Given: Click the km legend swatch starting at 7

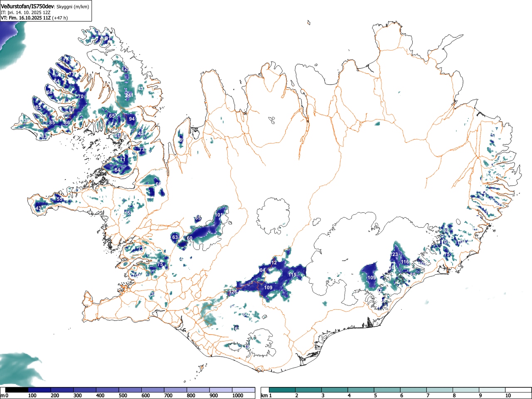Looking at the screenshot, I should pos(439,390).
